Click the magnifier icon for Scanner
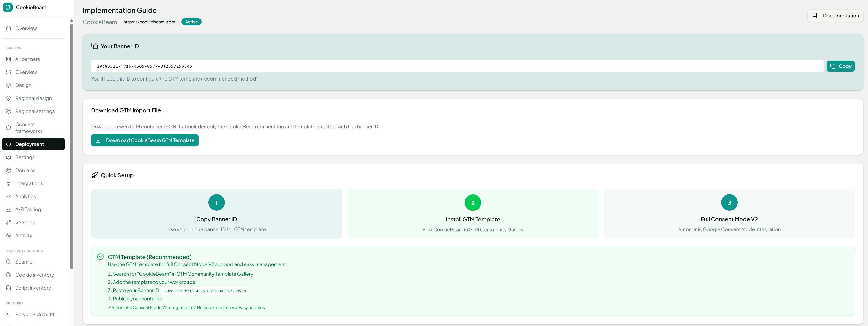 (x=8, y=262)
